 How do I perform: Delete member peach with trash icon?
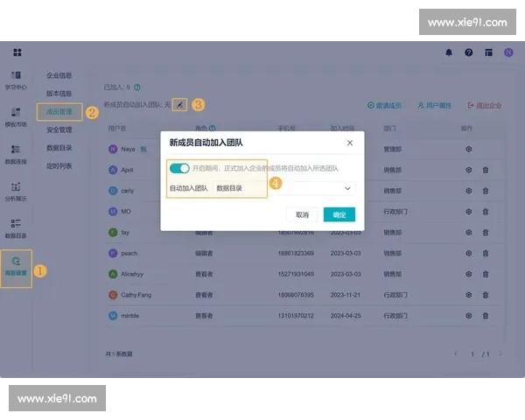[486, 253]
